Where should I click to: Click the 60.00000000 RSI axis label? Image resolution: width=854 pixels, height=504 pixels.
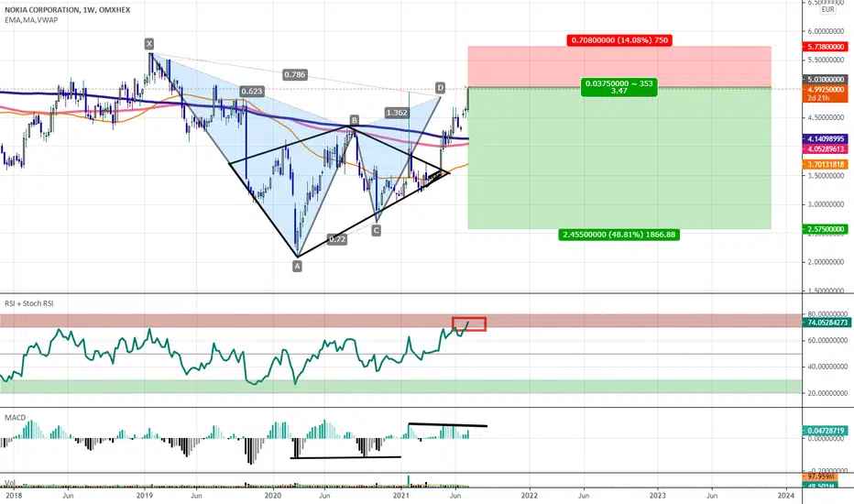pos(826,341)
